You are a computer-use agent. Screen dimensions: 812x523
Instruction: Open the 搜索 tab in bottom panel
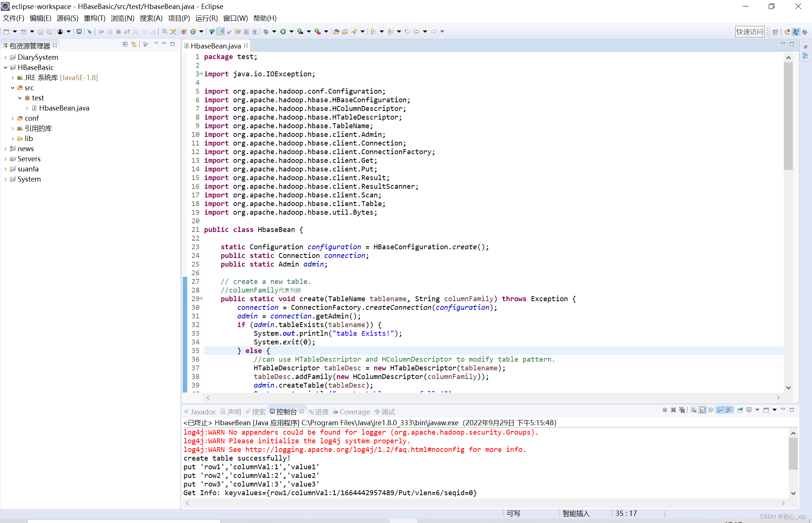click(255, 412)
